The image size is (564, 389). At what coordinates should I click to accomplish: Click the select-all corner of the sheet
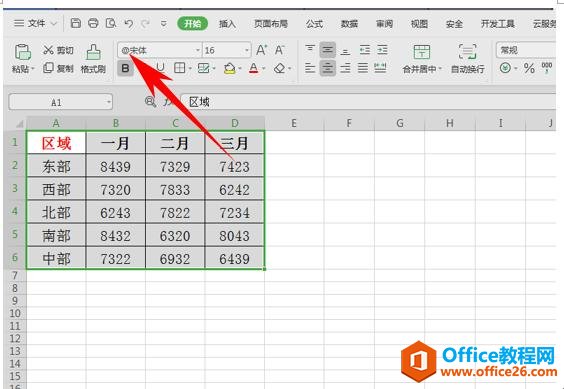[19, 124]
